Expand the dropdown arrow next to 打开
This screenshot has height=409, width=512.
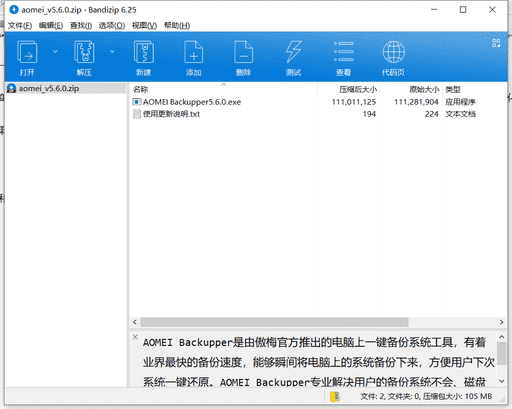point(55,52)
